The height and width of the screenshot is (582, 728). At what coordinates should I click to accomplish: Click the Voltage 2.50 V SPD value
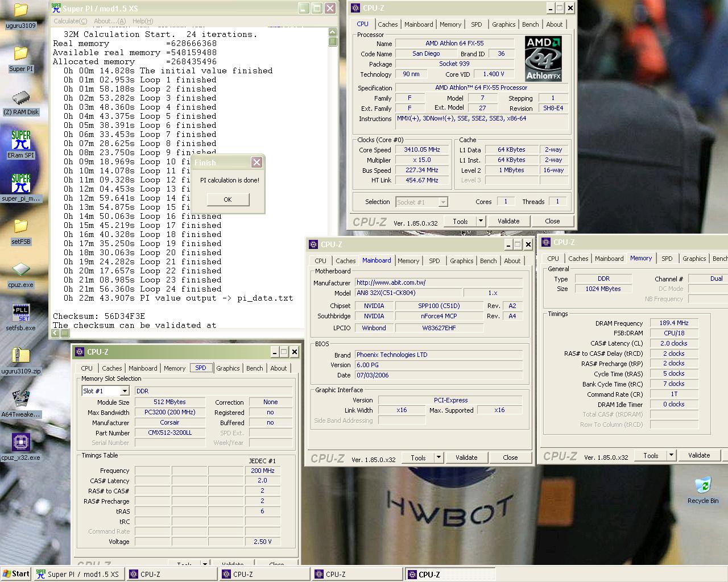[262, 542]
